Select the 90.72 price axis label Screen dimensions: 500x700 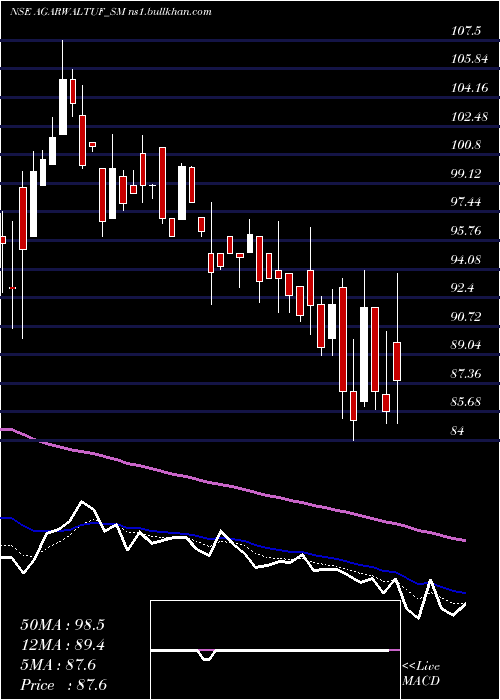[466, 317]
